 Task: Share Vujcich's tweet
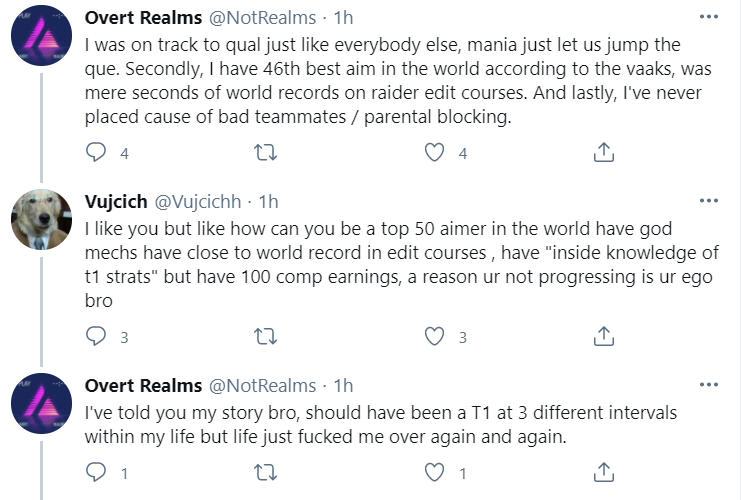(x=604, y=337)
